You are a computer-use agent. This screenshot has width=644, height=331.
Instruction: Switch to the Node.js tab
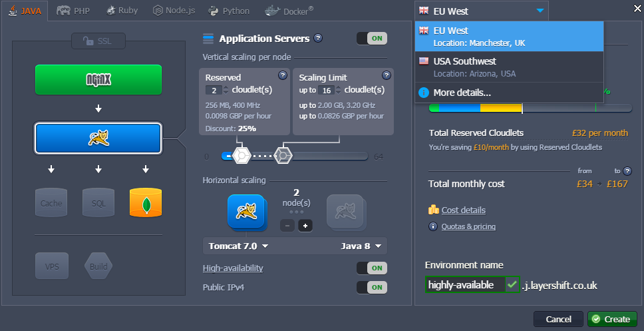[174, 11]
